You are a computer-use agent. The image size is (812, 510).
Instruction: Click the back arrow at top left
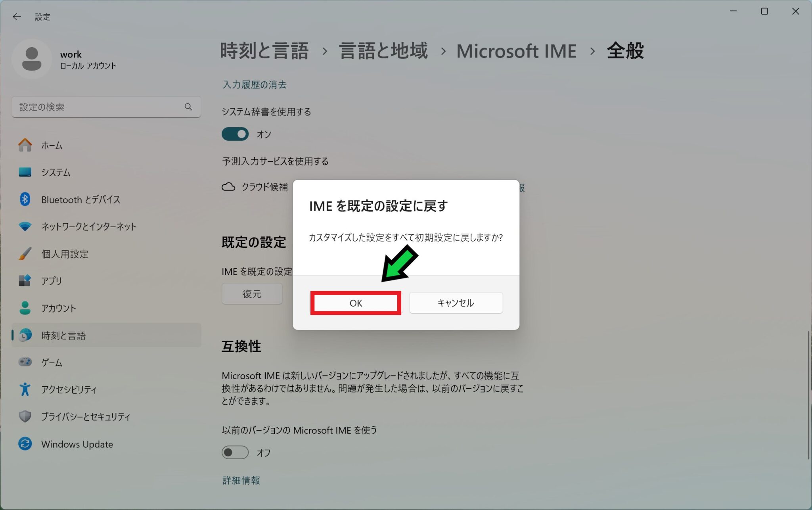16,17
